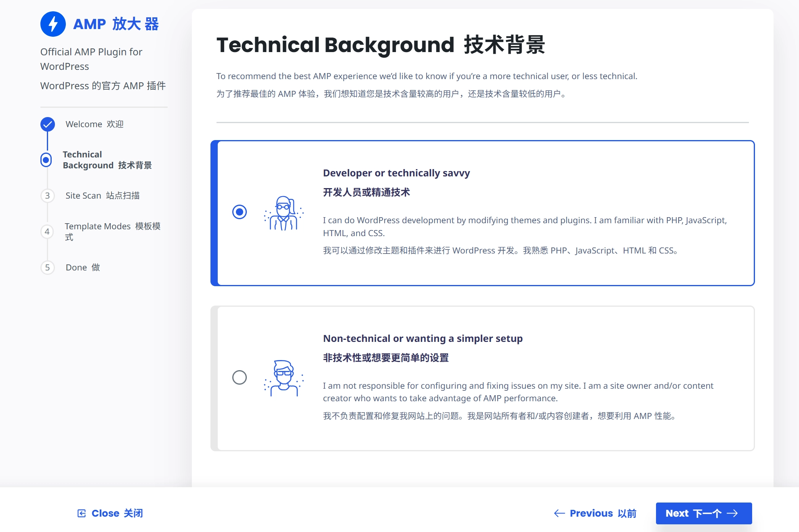The width and height of the screenshot is (799, 532).
Task: Click the Technical Background page heading
Action: pos(381,45)
